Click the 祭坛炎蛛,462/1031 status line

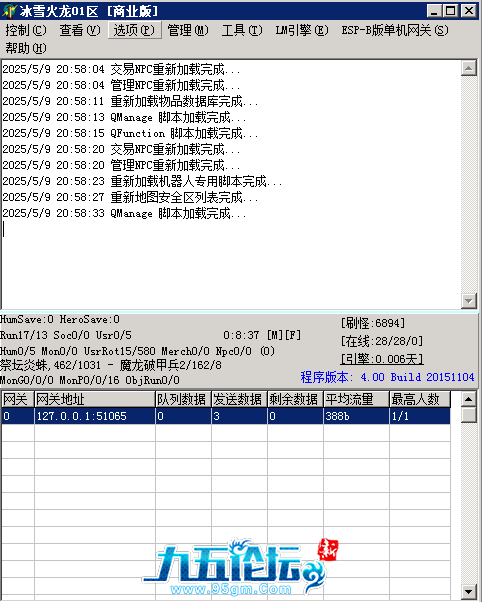pos(111,365)
